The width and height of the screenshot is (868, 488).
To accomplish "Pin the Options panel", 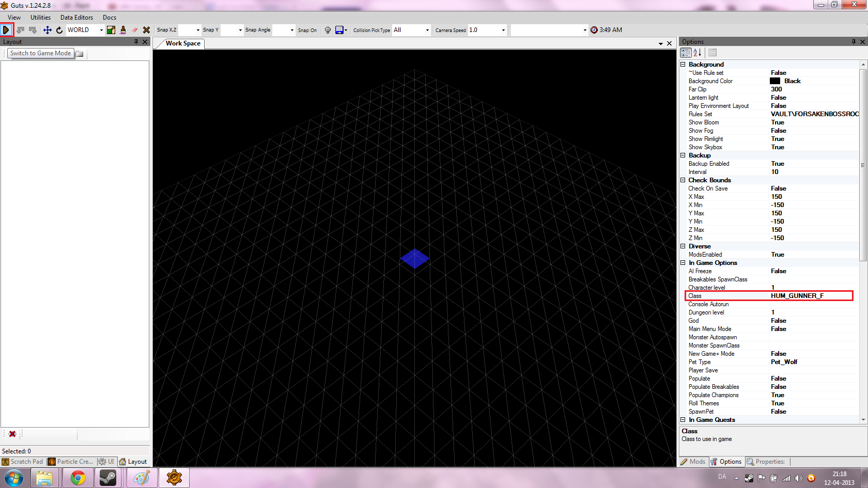I will pyautogui.click(x=854, y=42).
